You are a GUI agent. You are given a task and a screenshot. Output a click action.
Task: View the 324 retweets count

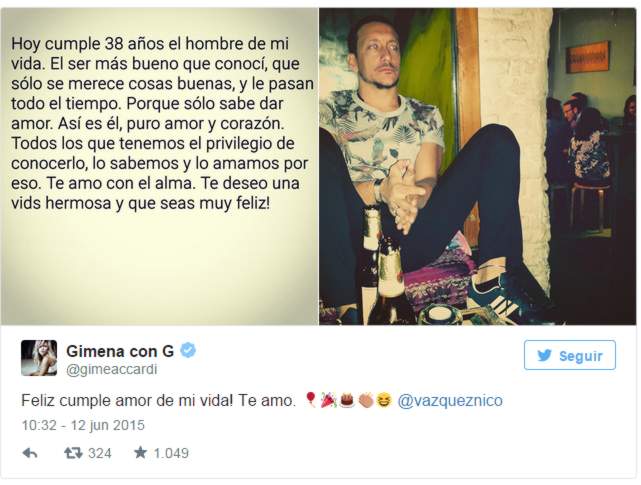pyautogui.click(x=100, y=453)
